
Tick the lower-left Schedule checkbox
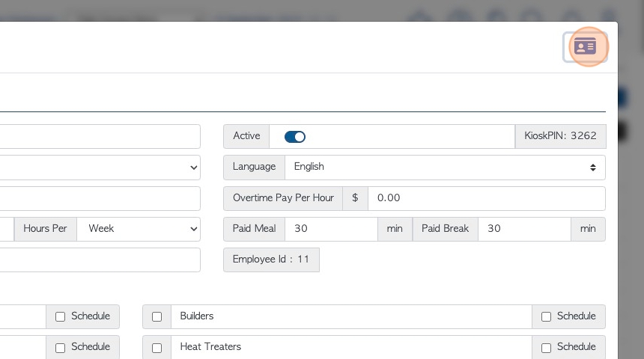(x=61, y=348)
